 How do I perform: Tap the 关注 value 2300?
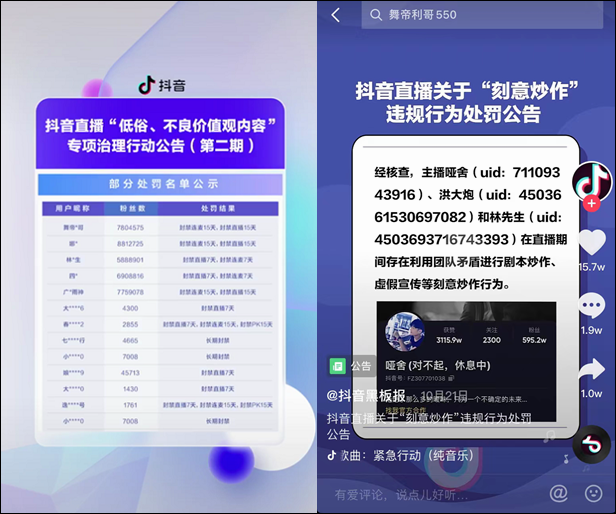[491, 340]
